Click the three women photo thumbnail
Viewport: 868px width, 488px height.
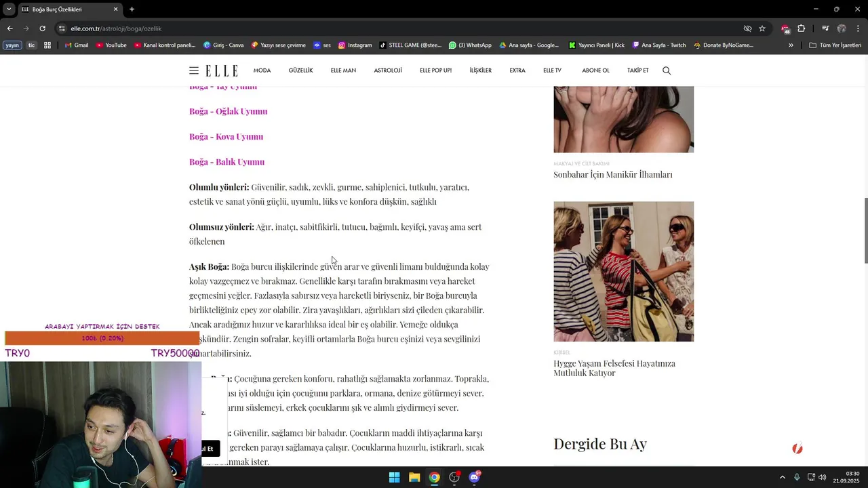(623, 271)
